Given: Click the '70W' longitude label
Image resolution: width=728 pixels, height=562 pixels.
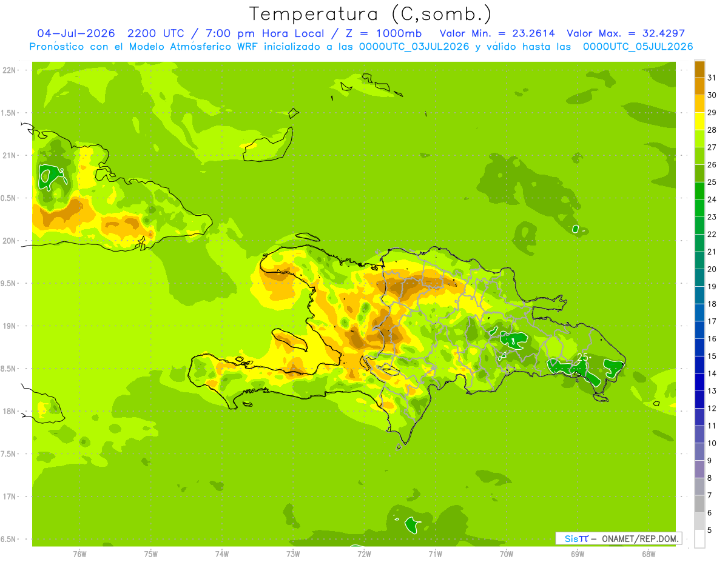Looking at the screenshot, I should pos(507,554).
